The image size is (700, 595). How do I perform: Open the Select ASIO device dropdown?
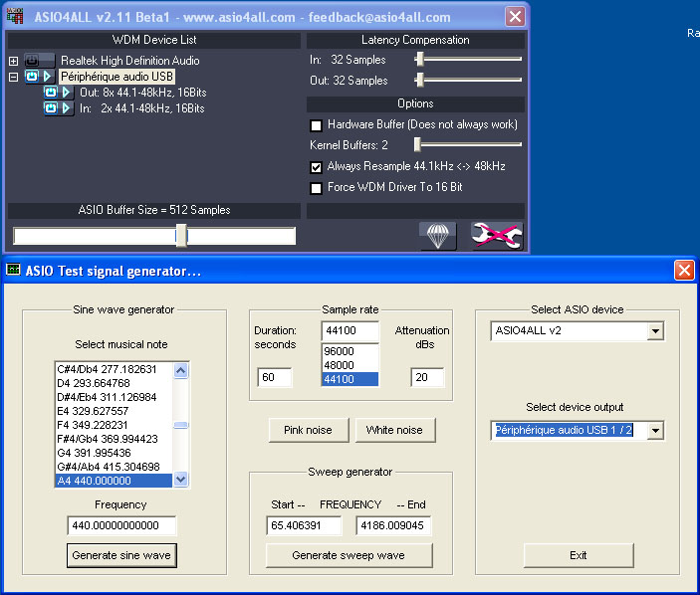[655, 331]
